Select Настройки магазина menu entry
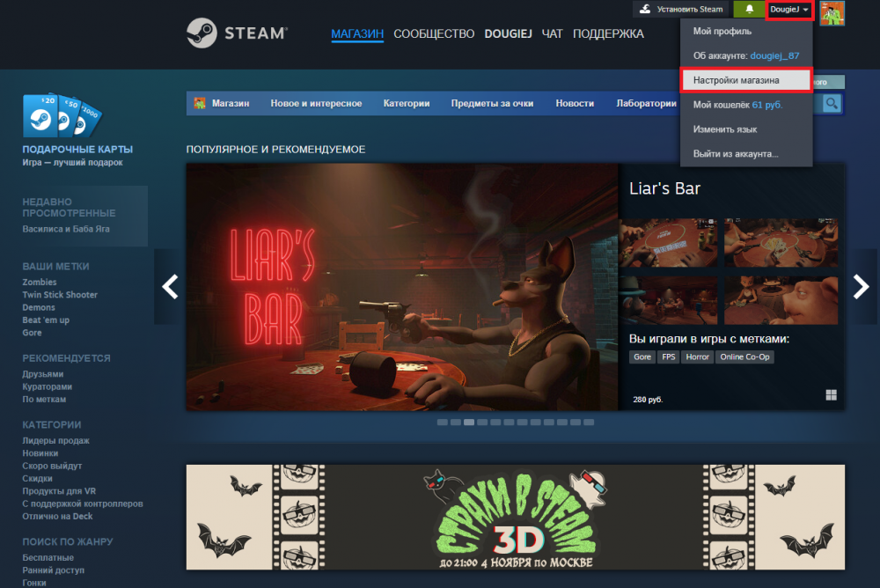The image size is (880, 588). (x=746, y=80)
